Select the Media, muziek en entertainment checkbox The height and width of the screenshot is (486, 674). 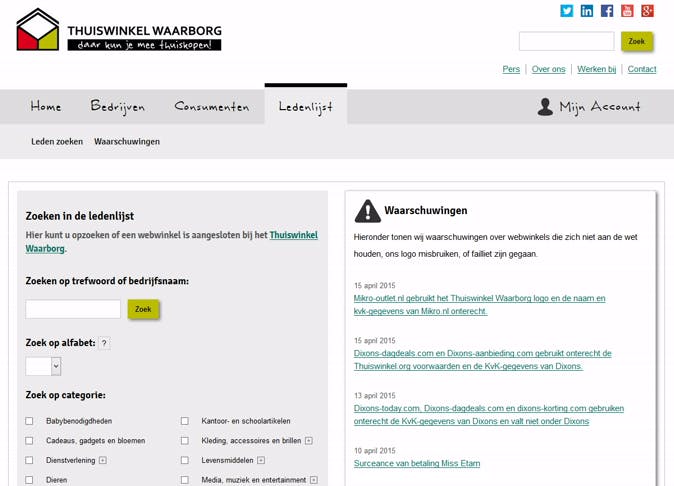[184, 480]
